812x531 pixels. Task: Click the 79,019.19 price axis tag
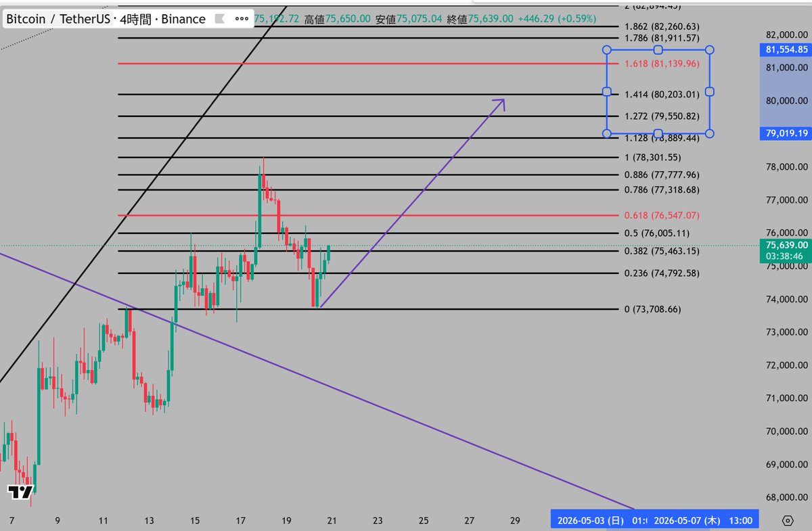[785, 133]
